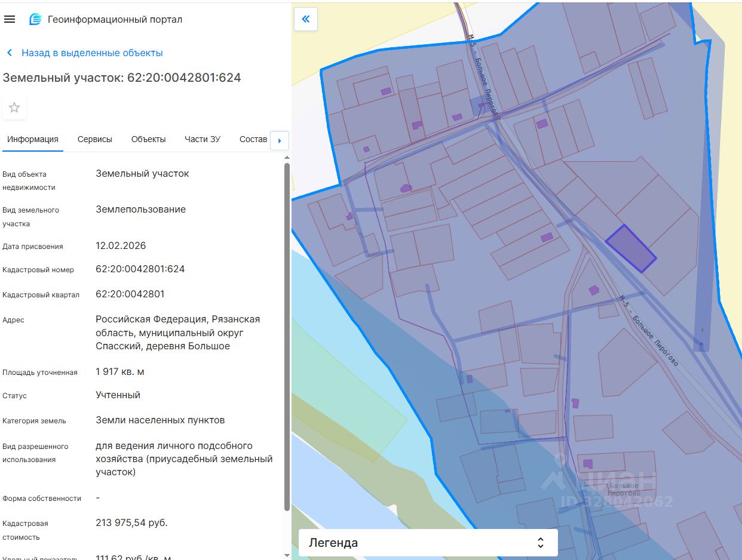
Task: Open the Объекты tab
Action: click(148, 139)
